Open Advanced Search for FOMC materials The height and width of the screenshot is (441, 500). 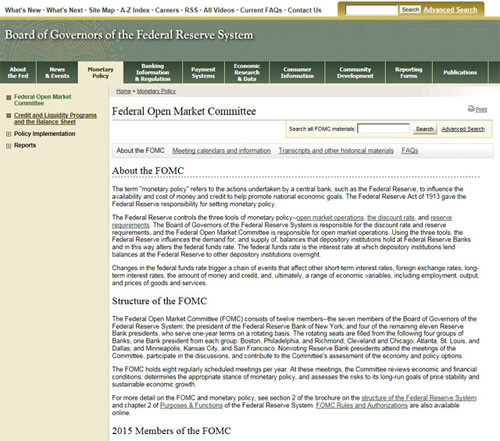(x=463, y=129)
